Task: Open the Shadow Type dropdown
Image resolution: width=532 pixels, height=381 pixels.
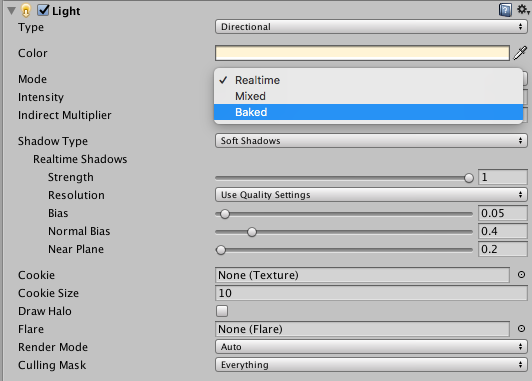Action: (x=371, y=140)
